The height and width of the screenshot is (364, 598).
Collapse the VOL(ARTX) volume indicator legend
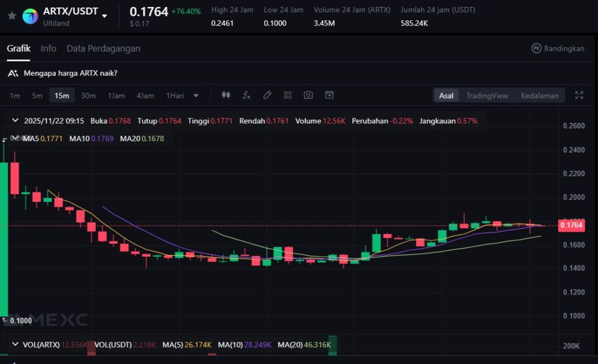[x=15, y=345]
